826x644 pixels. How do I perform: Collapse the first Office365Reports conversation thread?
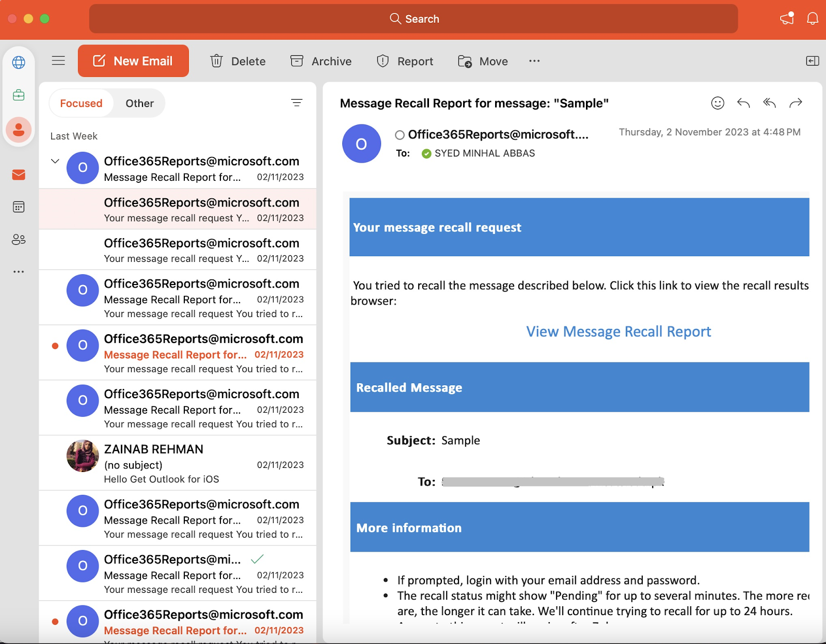pos(55,161)
